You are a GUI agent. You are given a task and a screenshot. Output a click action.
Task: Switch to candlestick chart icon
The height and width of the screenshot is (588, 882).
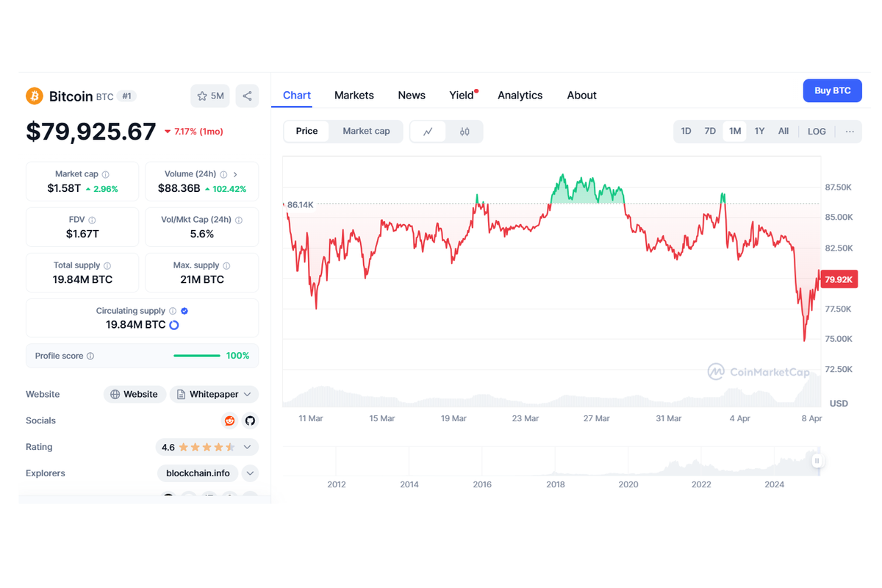pos(465,132)
